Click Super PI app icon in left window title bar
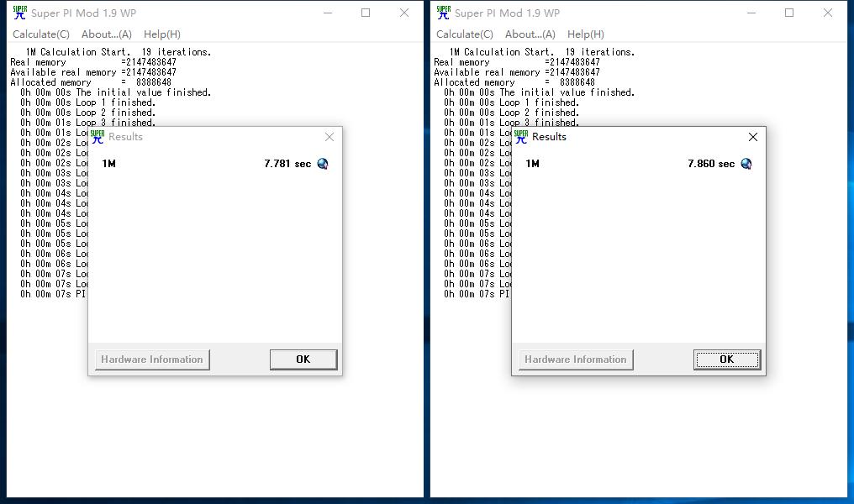The height and width of the screenshot is (504, 854). 20,13
